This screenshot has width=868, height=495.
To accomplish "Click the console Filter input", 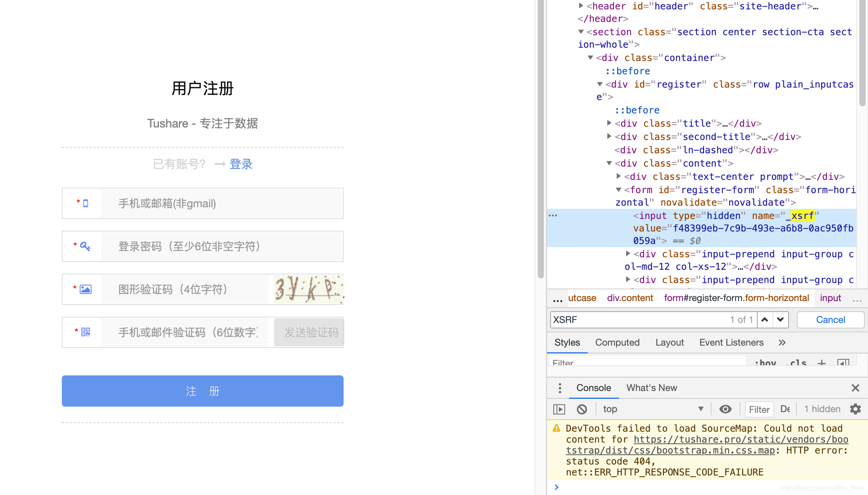I will coord(759,409).
